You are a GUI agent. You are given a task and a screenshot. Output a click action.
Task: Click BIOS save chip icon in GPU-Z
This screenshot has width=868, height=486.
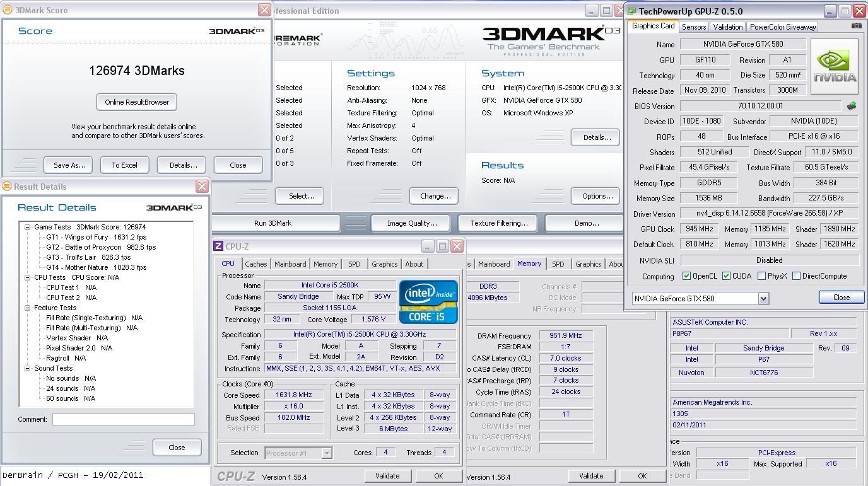[852, 106]
